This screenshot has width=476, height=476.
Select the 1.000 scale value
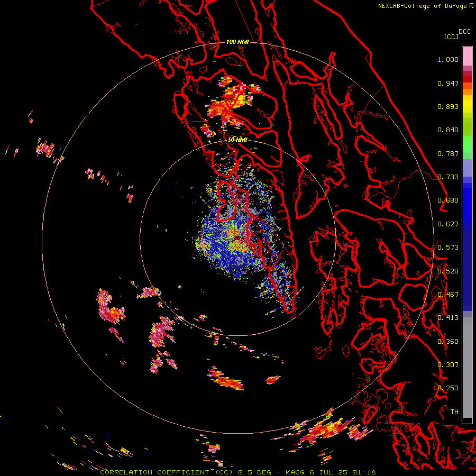448,59
